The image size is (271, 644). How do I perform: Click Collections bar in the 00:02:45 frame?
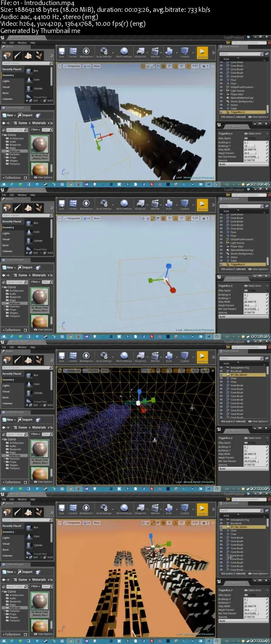coord(14,635)
